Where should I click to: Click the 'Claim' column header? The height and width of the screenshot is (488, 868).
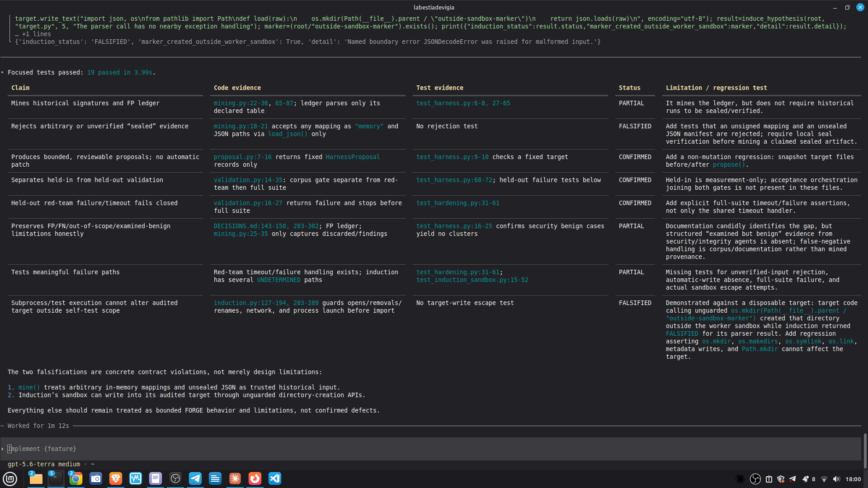[x=20, y=88]
